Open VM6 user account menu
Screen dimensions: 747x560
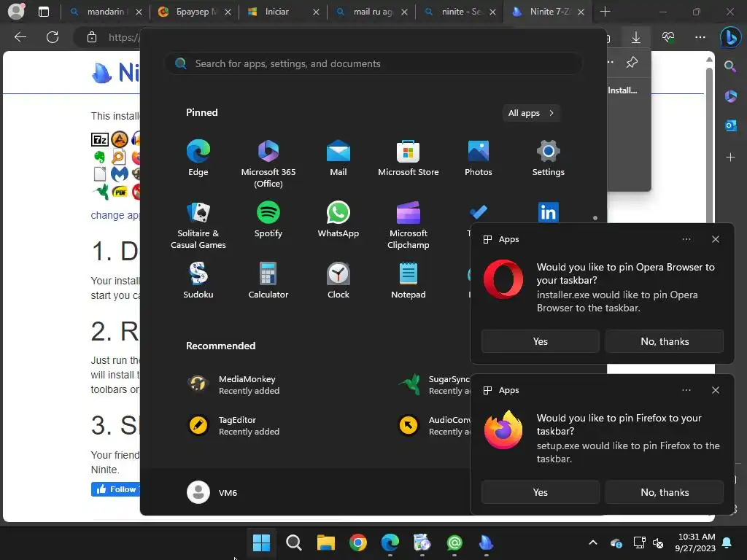212,492
